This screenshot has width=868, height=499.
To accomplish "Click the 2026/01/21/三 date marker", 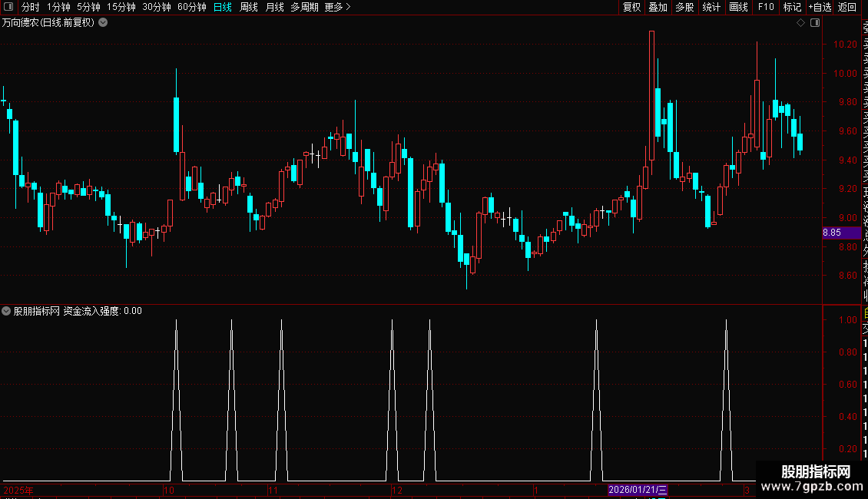I will 638,490.
